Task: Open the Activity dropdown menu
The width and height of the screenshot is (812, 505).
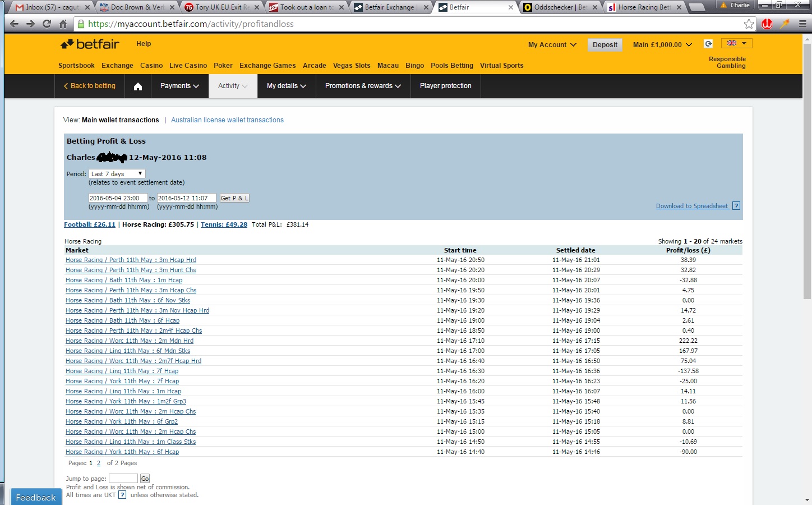Action: click(233, 86)
